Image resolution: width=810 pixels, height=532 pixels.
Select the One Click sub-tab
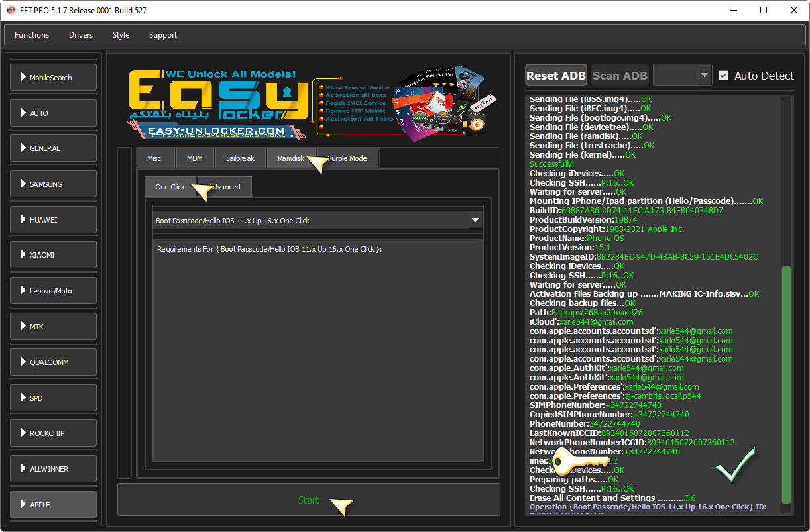click(x=170, y=187)
